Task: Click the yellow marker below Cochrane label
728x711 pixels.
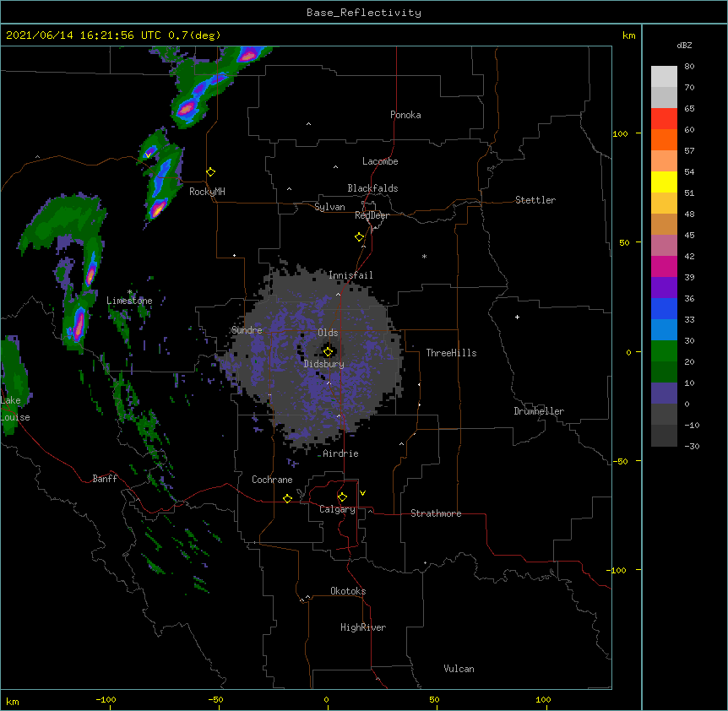Action: tap(287, 498)
